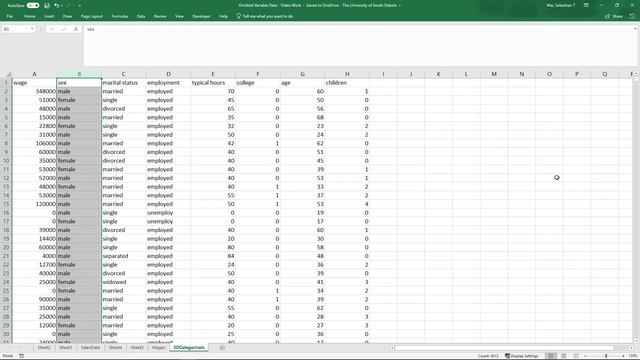This screenshot has height=360, width=640.
Task: Click the Undo arrow icon
Action: 56,5
